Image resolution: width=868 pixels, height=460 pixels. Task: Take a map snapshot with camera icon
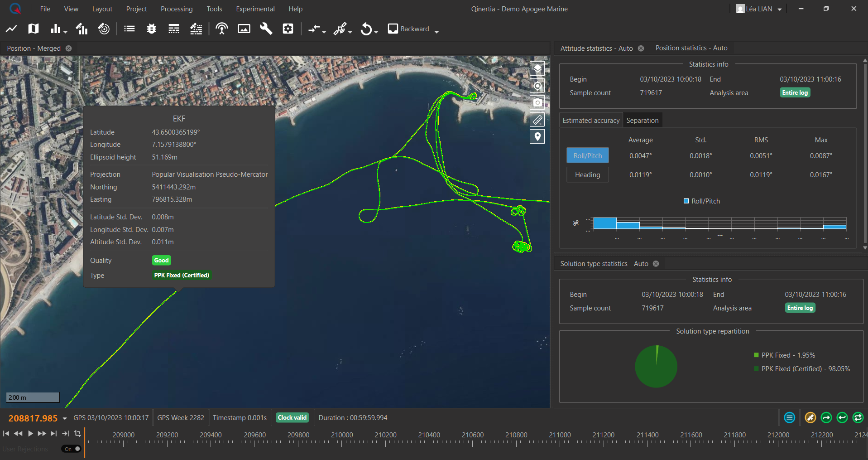[537, 103]
